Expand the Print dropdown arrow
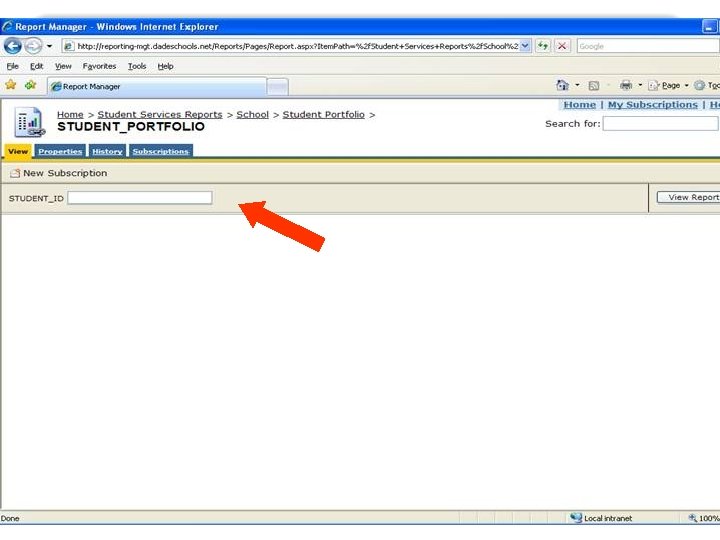This screenshot has height=540, width=720. (640, 85)
